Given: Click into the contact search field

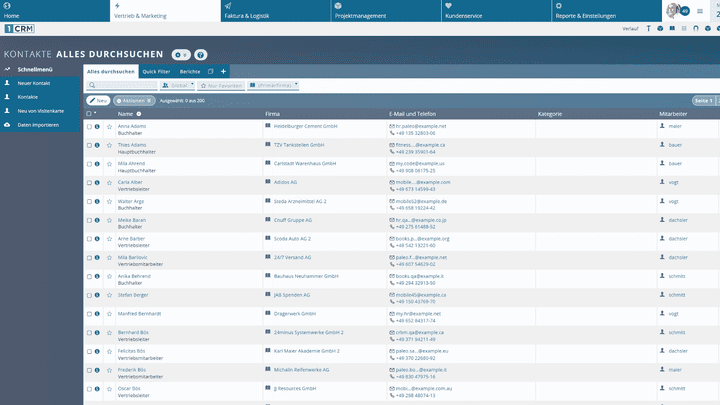Looking at the screenshot, I should tap(122, 85).
